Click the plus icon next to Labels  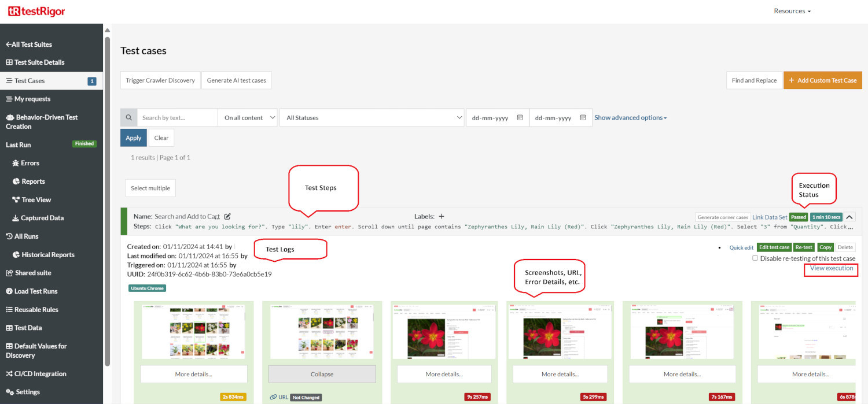coord(442,216)
